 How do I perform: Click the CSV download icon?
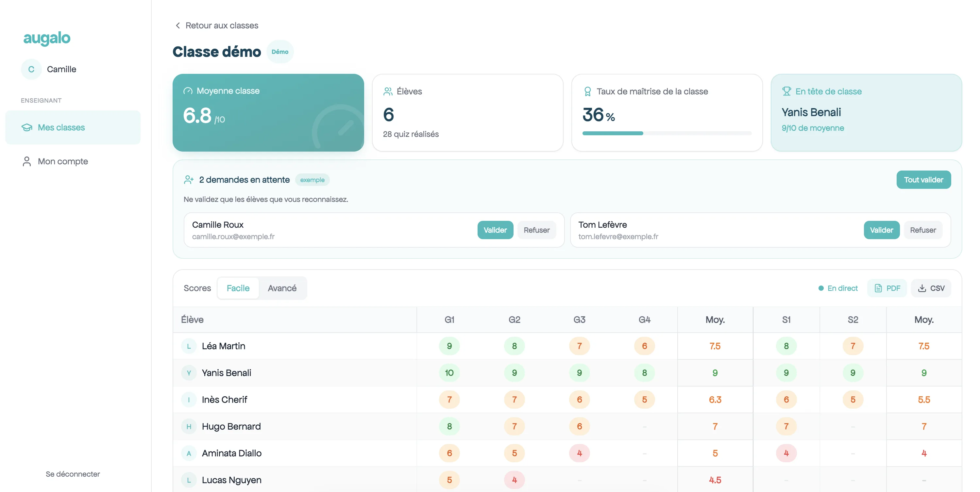922,288
